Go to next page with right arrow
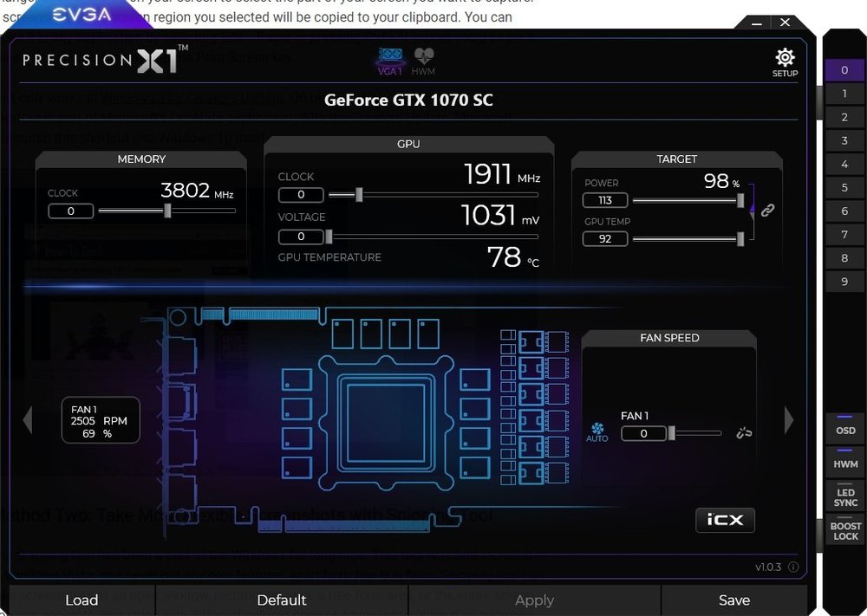 pyautogui.click(x=789, y=420)
